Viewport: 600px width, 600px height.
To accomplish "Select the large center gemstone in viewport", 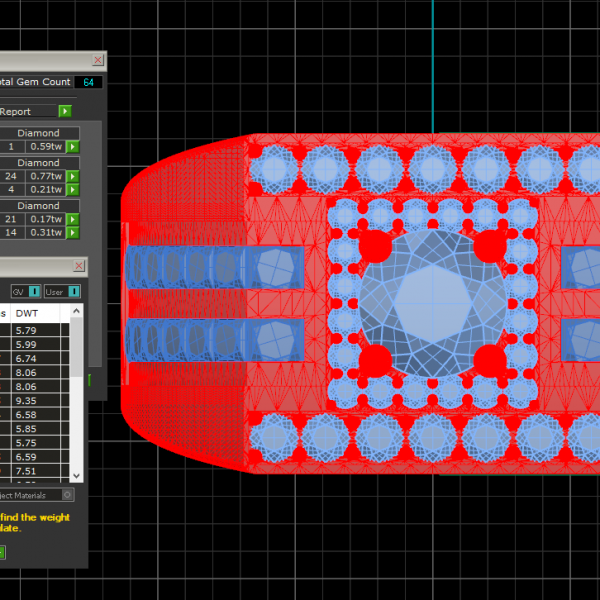I will [431, 298].
